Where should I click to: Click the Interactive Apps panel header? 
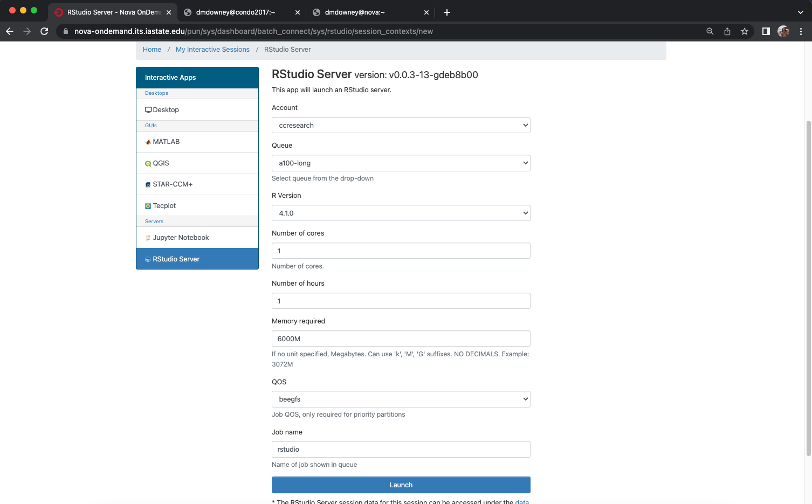coord(197,78)
